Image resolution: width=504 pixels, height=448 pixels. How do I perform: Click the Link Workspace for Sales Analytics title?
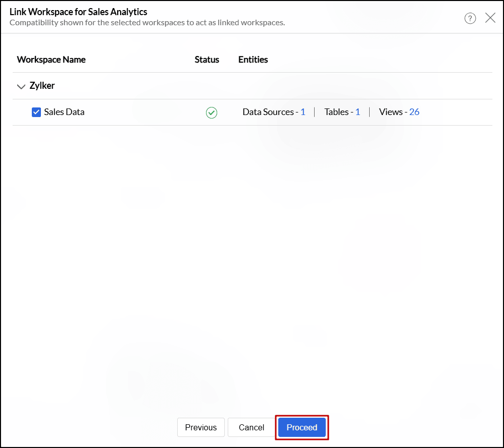coord(78,12)
